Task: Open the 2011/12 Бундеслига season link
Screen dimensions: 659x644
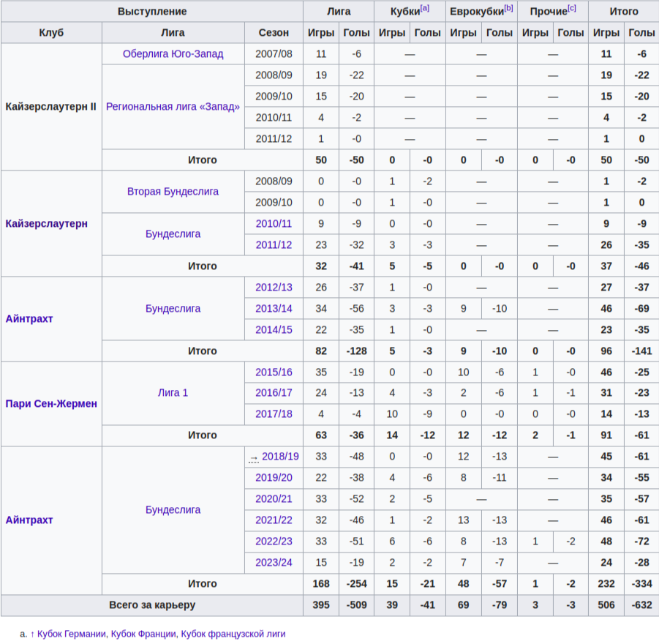Action: click(x=274, y=245)
